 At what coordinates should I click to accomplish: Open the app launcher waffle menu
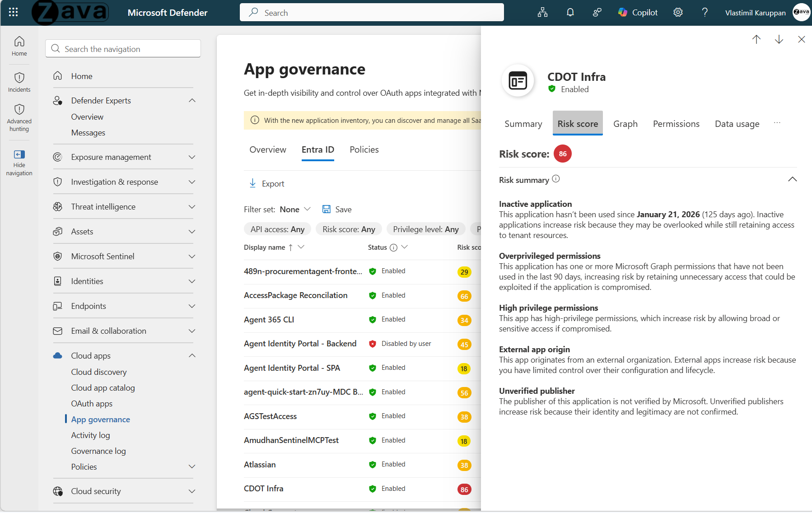[14, 12]
